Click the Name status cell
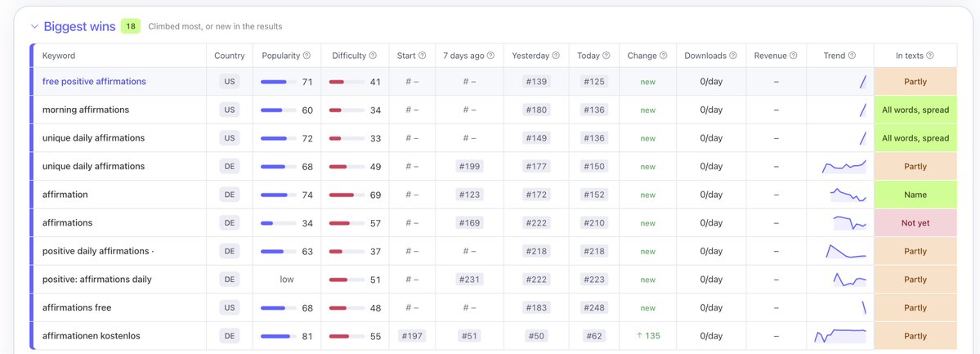980x354 pixels. tap(915, 195)
